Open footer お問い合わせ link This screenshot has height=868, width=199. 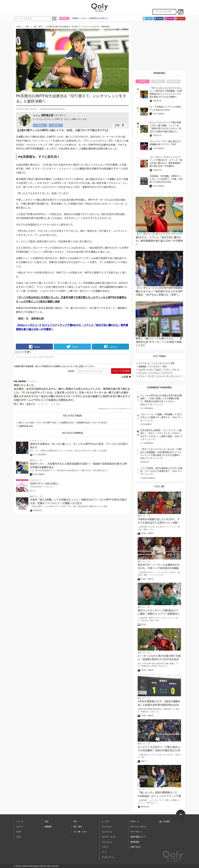point(136,847)
